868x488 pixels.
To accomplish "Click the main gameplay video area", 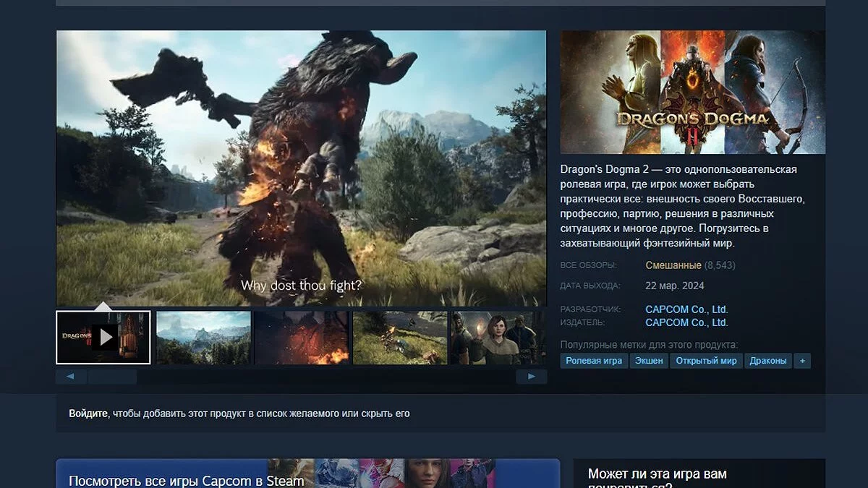I will pos(302,168).
